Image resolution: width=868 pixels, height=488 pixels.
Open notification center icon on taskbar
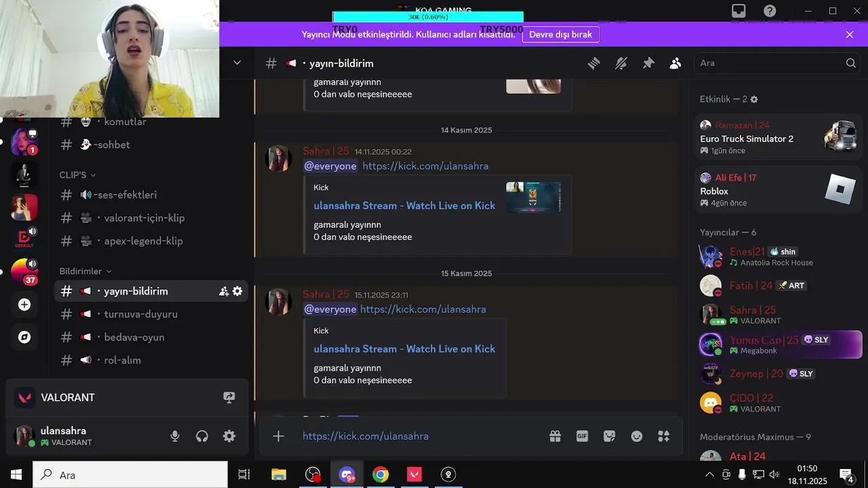(x=846, y=474)
